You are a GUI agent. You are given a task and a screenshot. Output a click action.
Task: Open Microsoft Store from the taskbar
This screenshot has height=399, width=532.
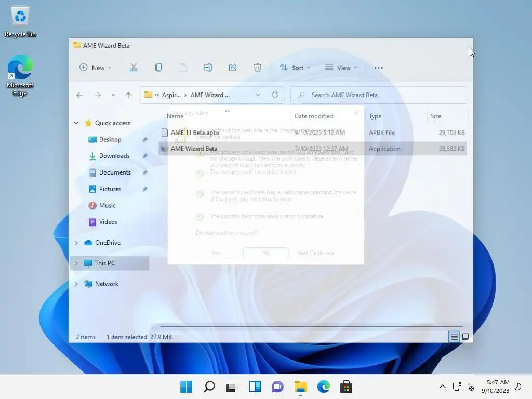pos(347,387)
